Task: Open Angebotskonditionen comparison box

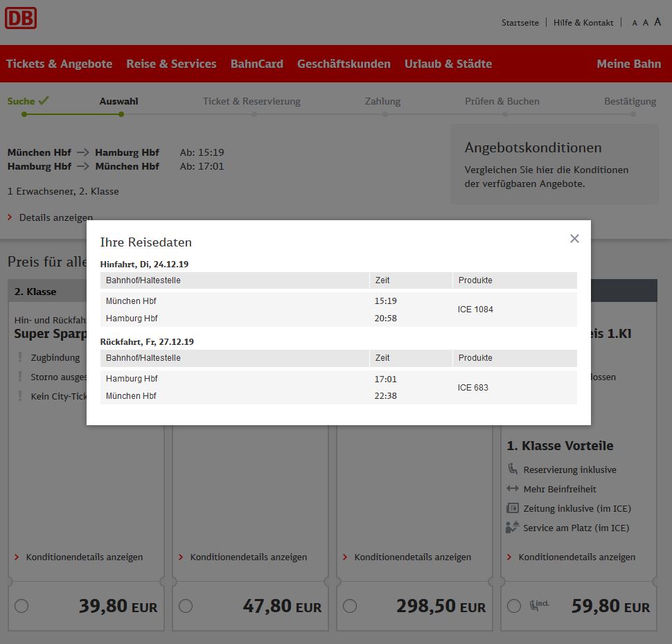Action: 554,164
